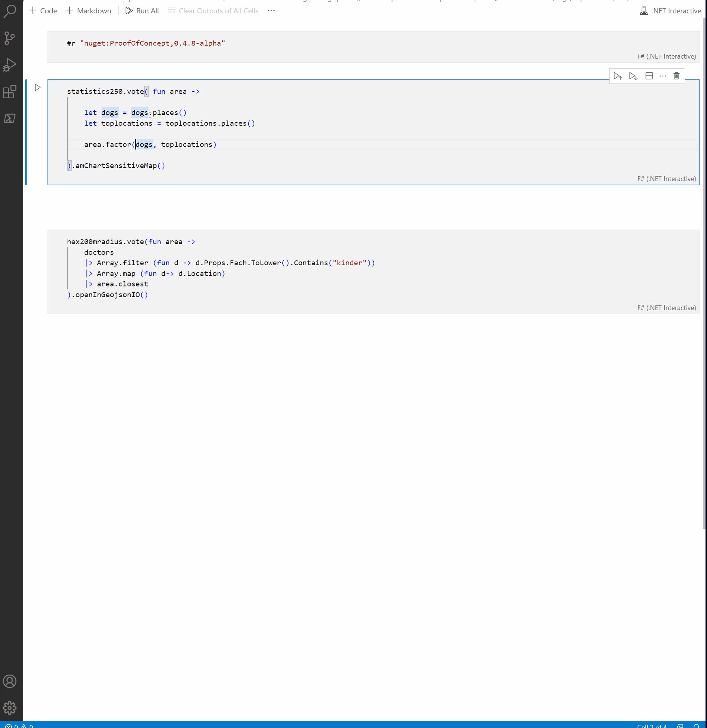Open the terminal icon in the activity bar
707x728 pixels.
[x=10, y=119]
